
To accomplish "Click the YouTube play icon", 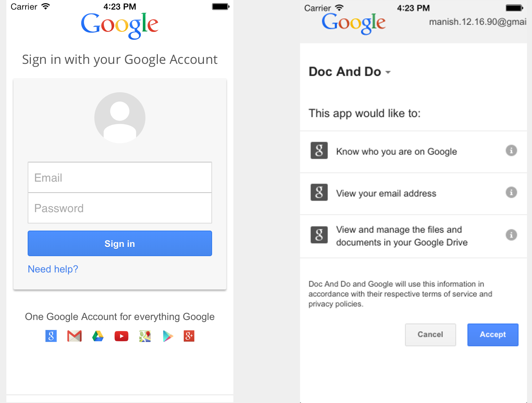I will click(x=121, y=336).
